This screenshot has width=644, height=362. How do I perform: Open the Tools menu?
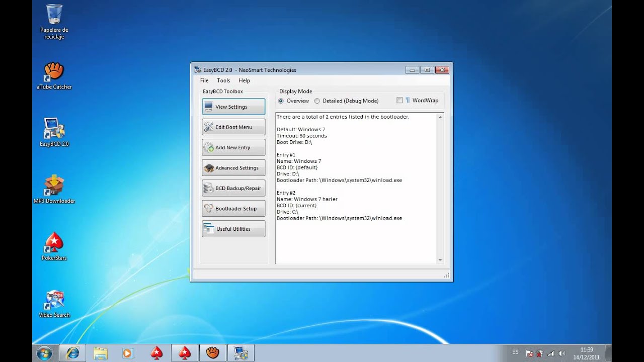point(223,80)
